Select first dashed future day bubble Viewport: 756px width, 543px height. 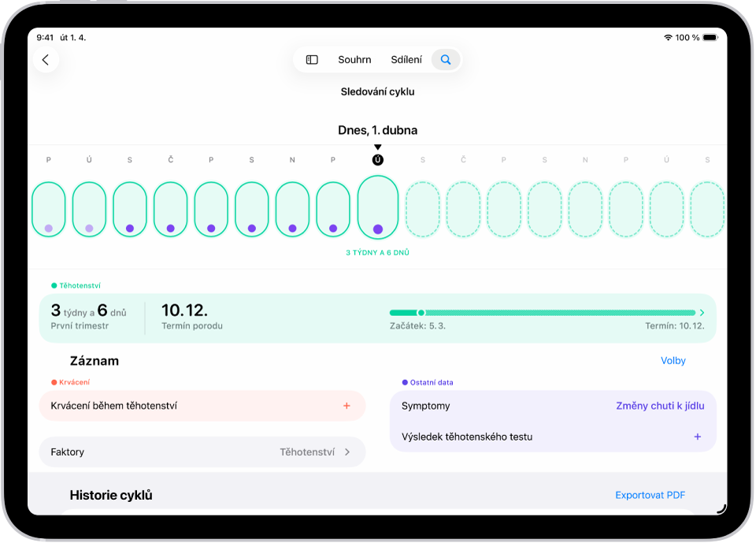point(423,210)
